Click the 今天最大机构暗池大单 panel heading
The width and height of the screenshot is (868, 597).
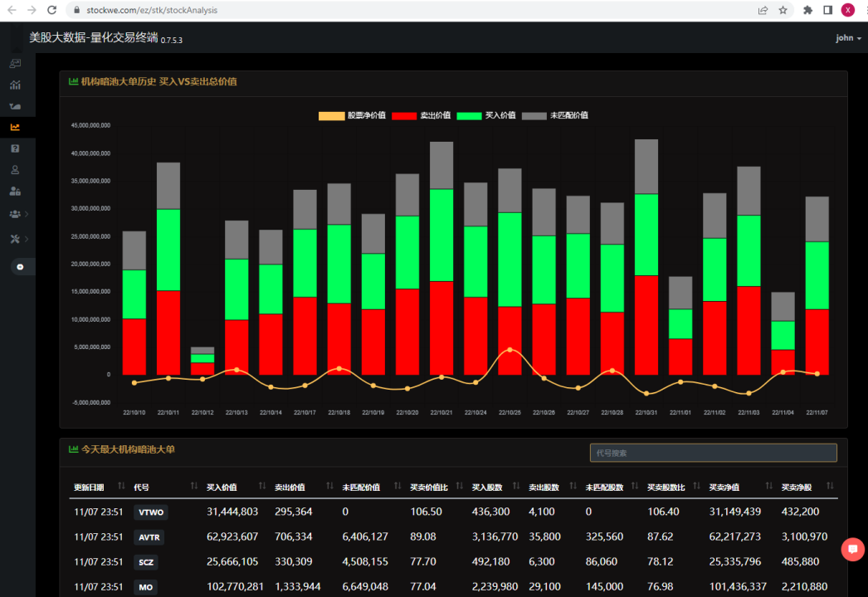pyautogui.click(x=128, y=449)
